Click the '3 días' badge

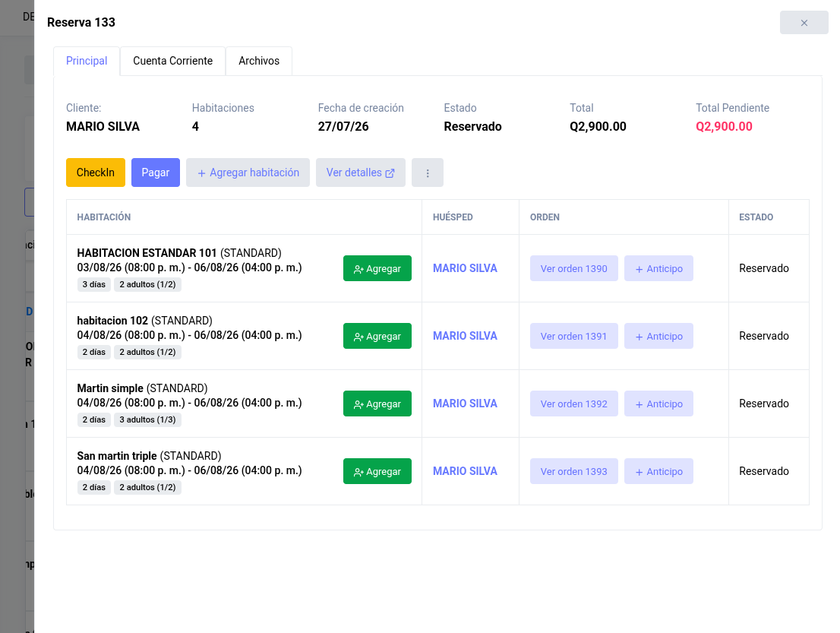pos(93,285)
